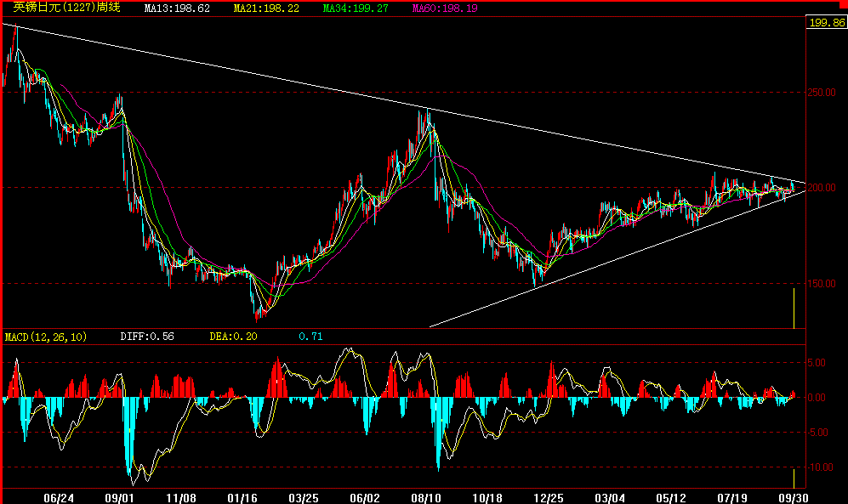The width and height of the screenshot is (848, 504).
Task: Click the cyan MACD value 0.71
Action: coord(310,337)
